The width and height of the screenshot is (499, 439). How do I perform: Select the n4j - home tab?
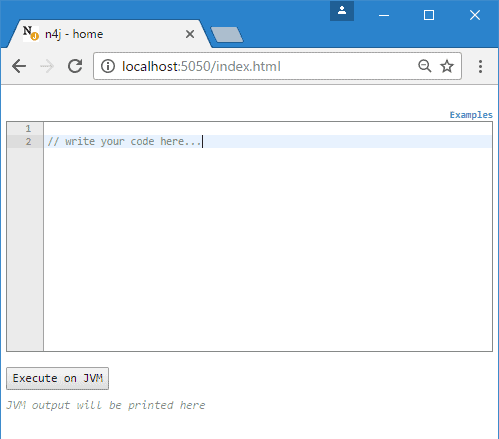[109, 34]
